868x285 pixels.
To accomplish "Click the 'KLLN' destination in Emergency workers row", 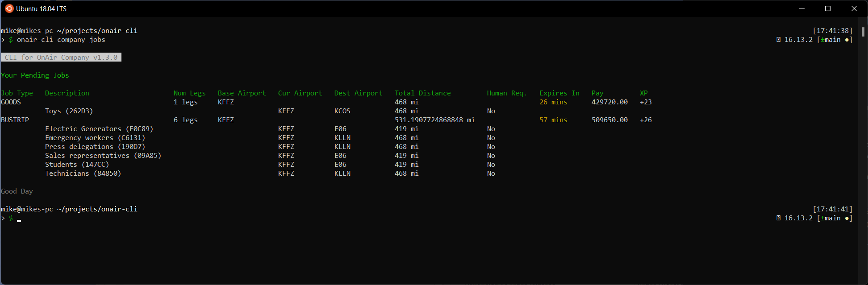I will (x=342, y=138).
